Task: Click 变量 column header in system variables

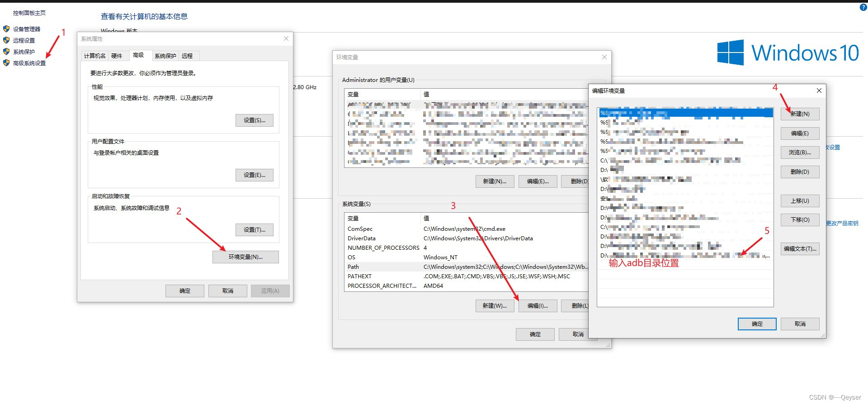Action: click(x=382, y=218)
